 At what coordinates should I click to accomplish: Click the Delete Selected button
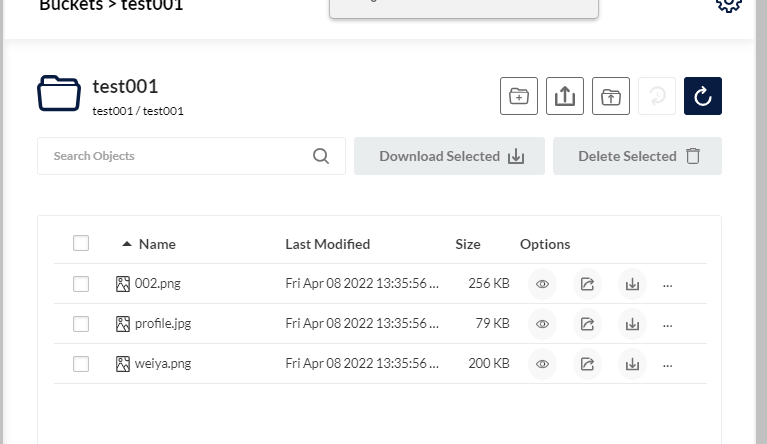(x=637, y=156)
